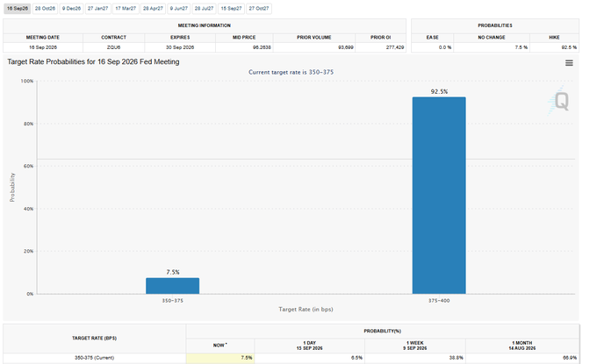This screenshot has height=364, width=597.
Task: Open the chart context menu hamburger icon
Action: [x=569, y=63]
